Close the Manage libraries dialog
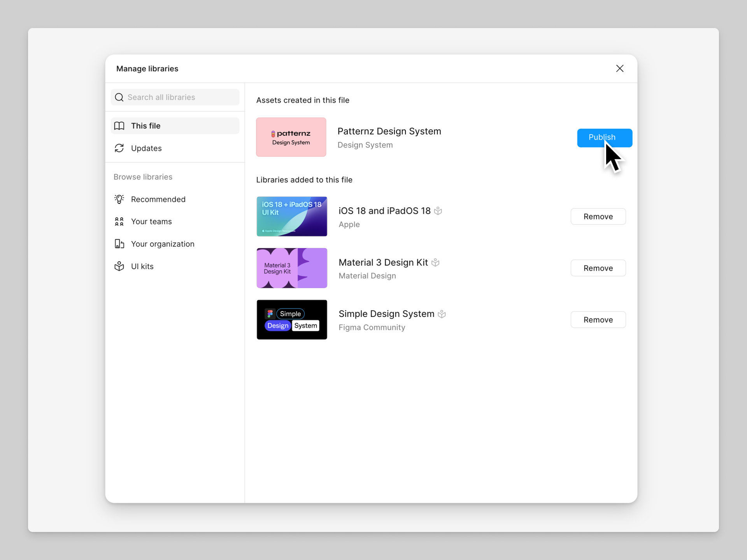Viewport: 747px width, 560px height. coord(619,68)
